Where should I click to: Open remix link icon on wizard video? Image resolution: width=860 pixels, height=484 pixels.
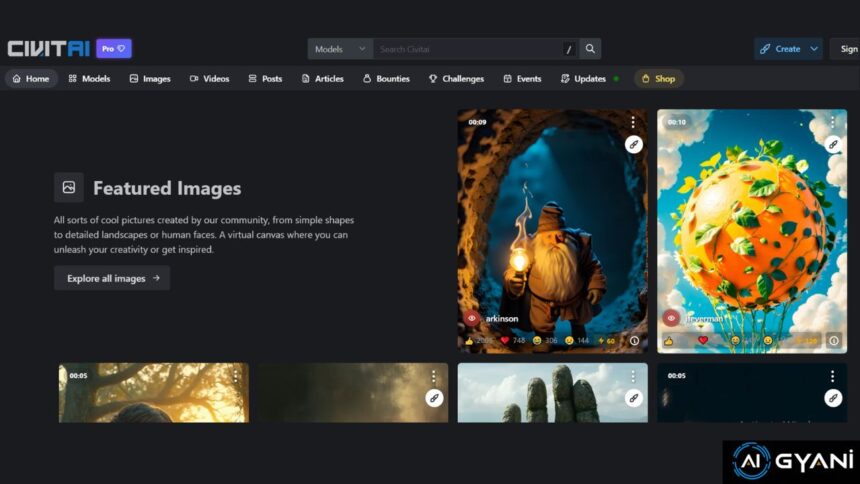click(x=633, y=144)
